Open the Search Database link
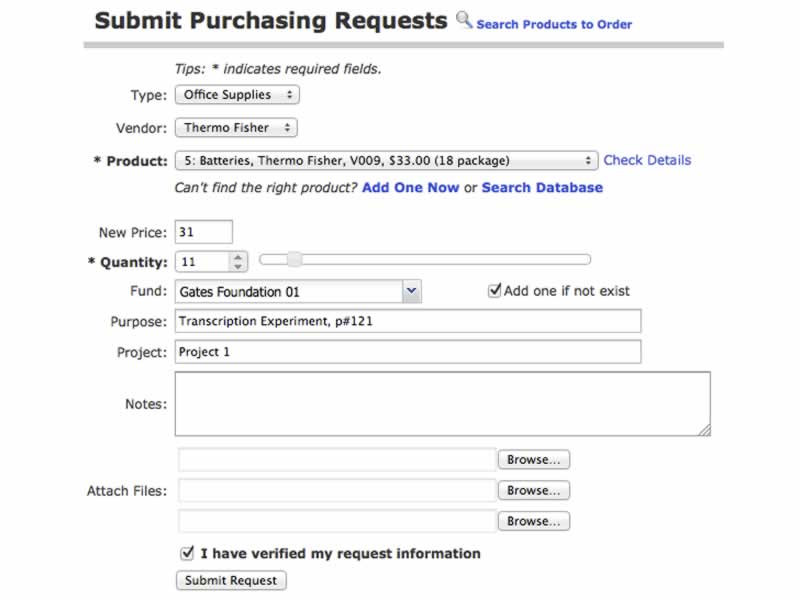 pos(542,187)
